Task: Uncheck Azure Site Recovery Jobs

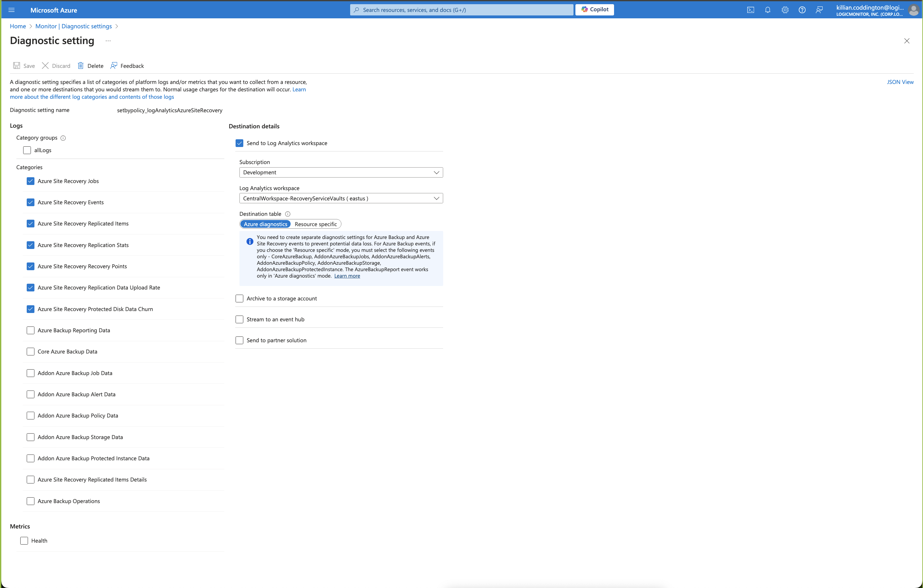Action: point(31,181)
